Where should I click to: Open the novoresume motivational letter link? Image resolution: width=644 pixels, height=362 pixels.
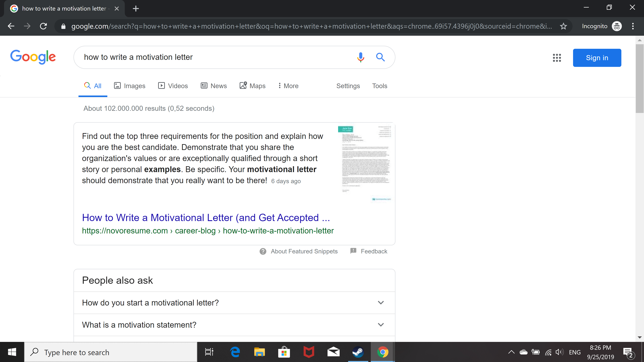pos(206,218)
